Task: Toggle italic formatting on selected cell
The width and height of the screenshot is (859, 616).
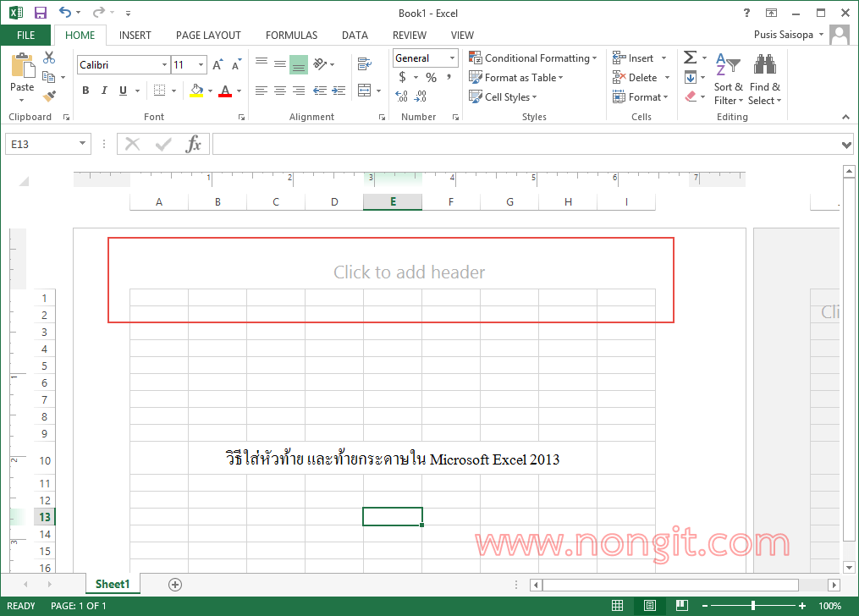Action: pyautogui.click(x=103, y=90)
